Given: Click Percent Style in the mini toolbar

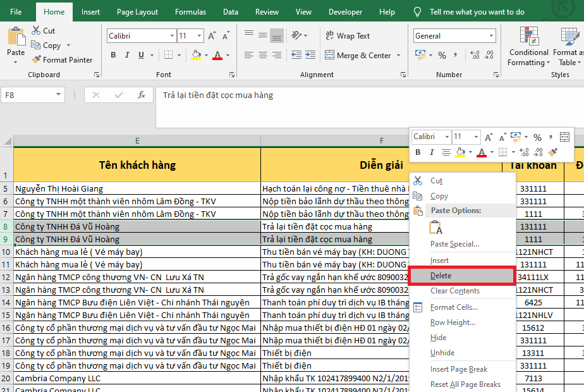Looking at the screenshot, I should point(537,137).
